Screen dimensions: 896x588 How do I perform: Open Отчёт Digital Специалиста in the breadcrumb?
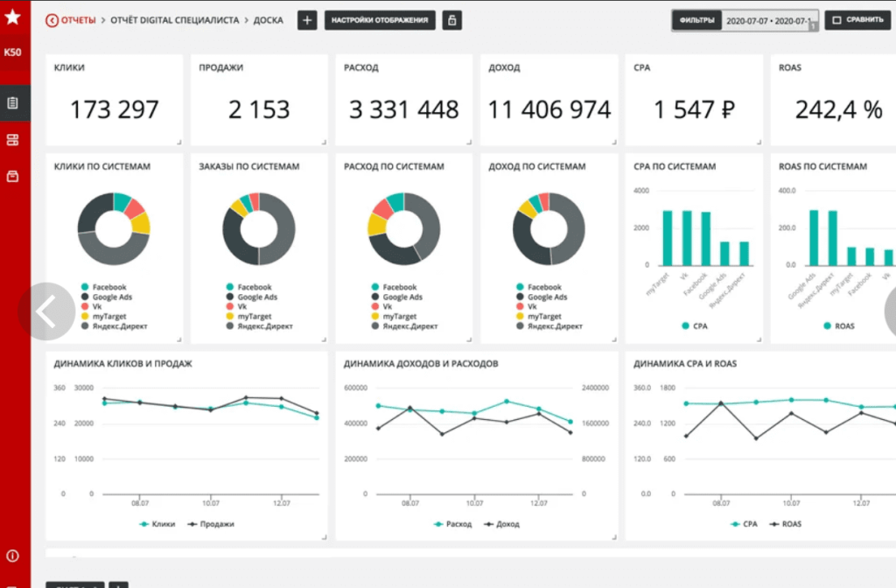click(174, 20)
